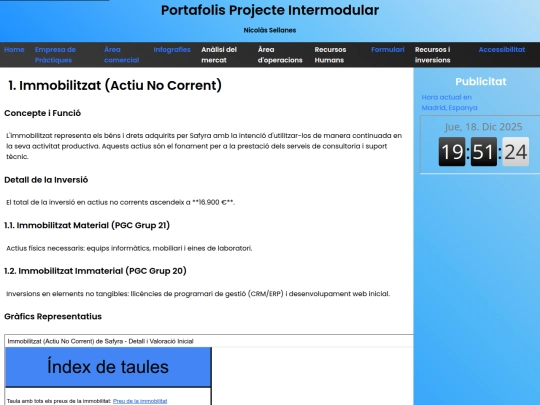Click the date Jue, 18. Dic 2025

point(483,127)
